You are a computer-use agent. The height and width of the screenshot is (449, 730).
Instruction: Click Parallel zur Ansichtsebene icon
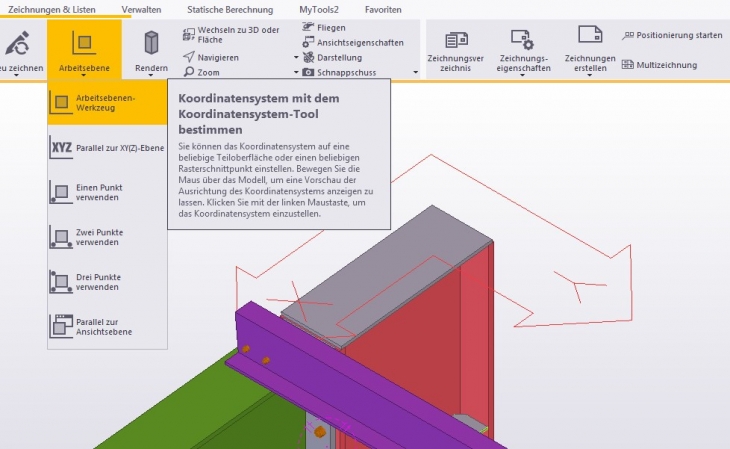point(61,327)
